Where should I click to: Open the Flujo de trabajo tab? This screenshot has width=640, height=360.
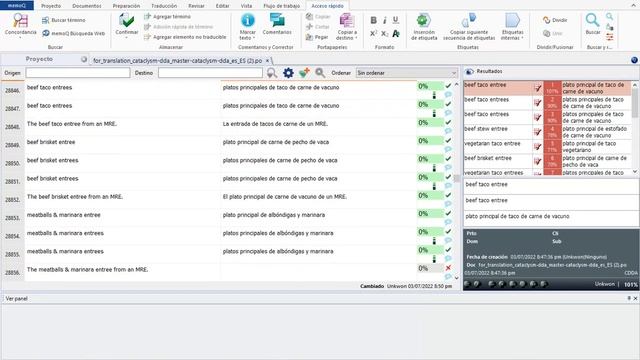282,6
